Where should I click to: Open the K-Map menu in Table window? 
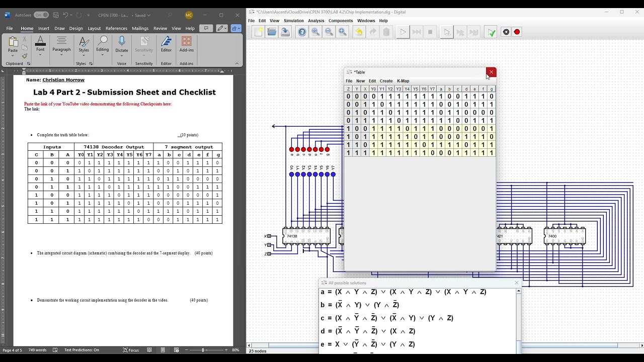pyautogui.click(x=403, y=81)
